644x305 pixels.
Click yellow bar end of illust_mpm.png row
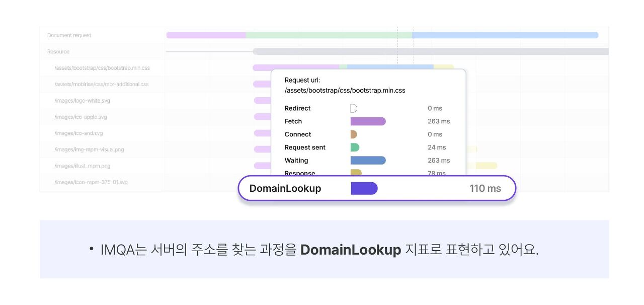coord(487,166)
